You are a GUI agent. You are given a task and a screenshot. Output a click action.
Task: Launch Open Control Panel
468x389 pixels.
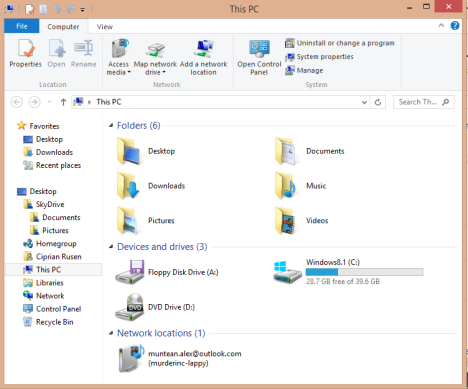259,57
